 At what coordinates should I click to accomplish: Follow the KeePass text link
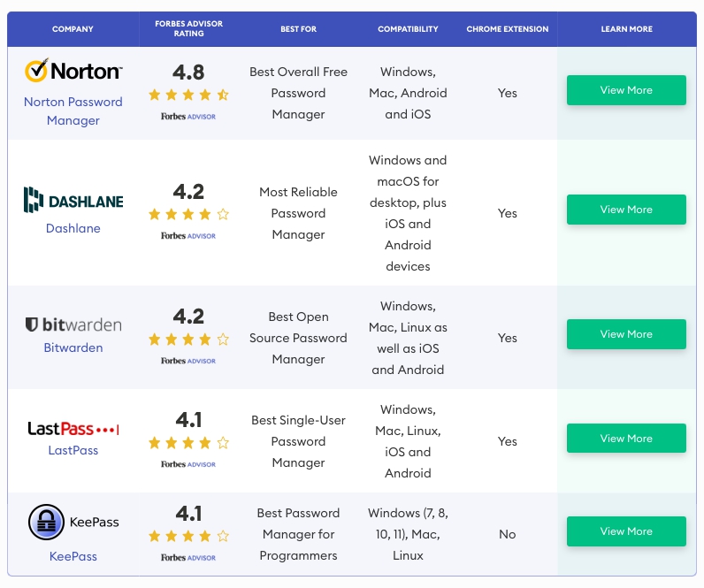click(73, 556)
